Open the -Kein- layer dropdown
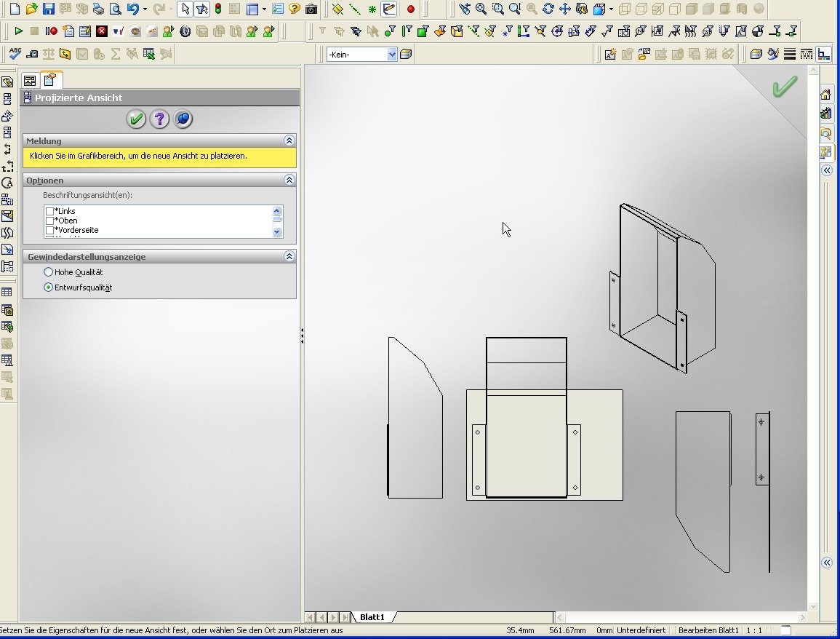This screenshot has width=840, height=639. tap(392, 55)
